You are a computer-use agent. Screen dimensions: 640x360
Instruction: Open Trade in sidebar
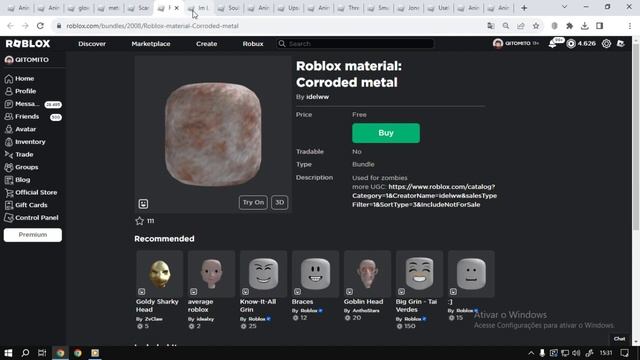24,154
